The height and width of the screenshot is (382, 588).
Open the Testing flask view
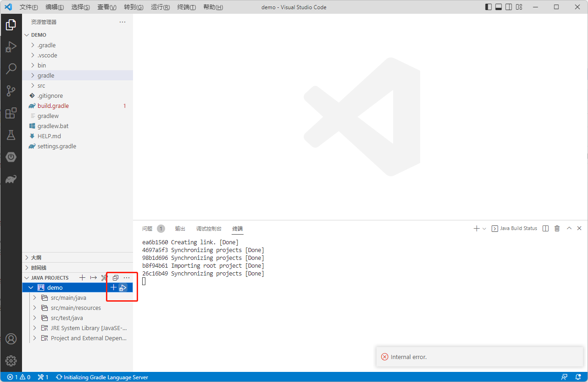[x=11, y=135]
